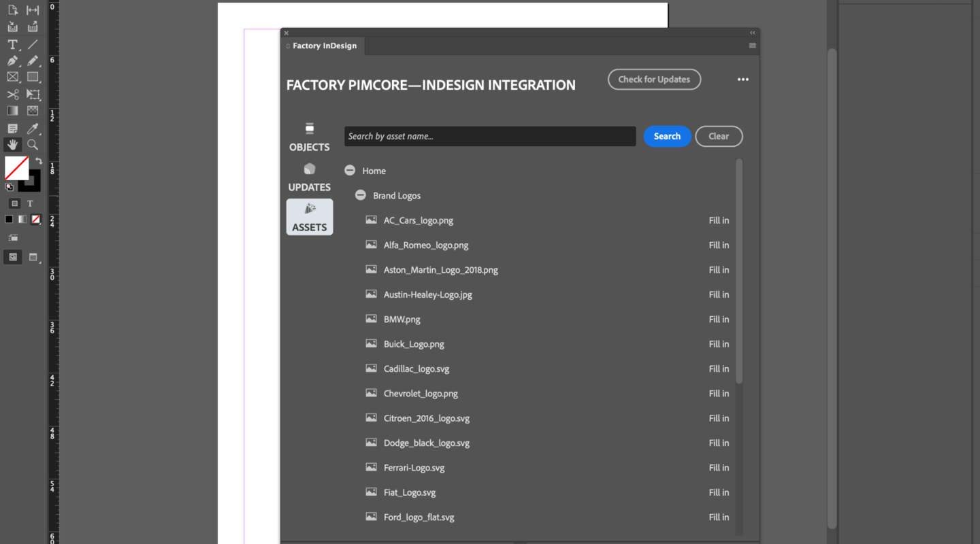Select Austin-Healey-Logo.jpg file
Screen dimensions: 980x544
click(x=428, y=294)
